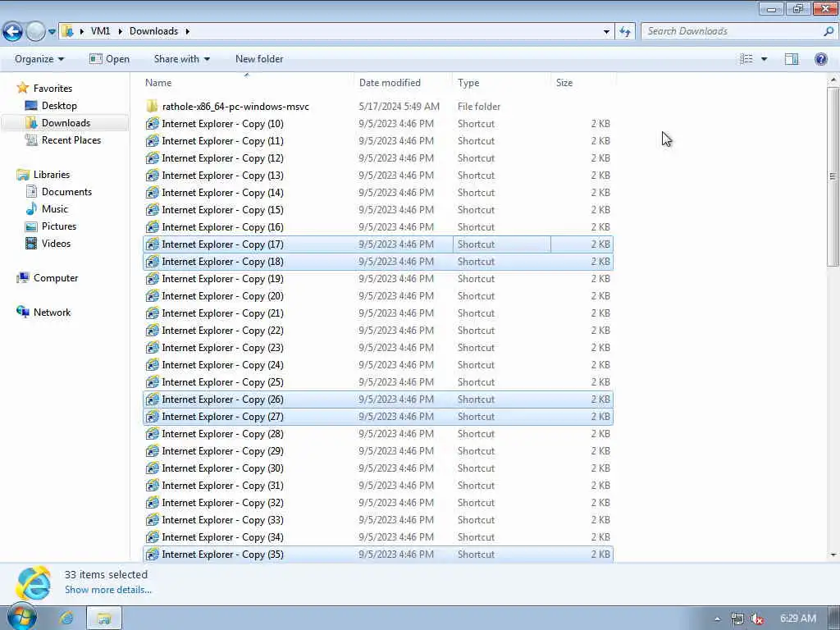The width and height of the screenshot is (840, 630).
Task: Click the 2 KB size cell for Copy (24)
Action: pyautogui.click(x=600, y=365)
